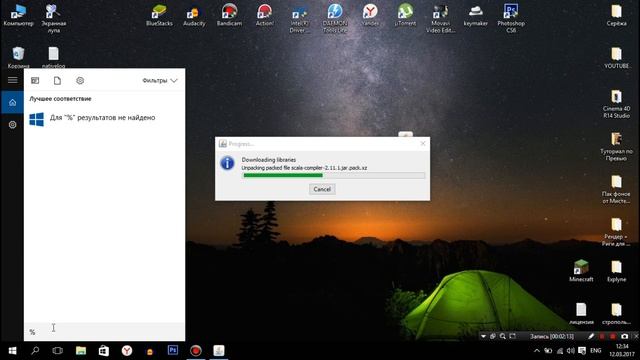Open the Пак фонов folder on desktop

(616, 189)
